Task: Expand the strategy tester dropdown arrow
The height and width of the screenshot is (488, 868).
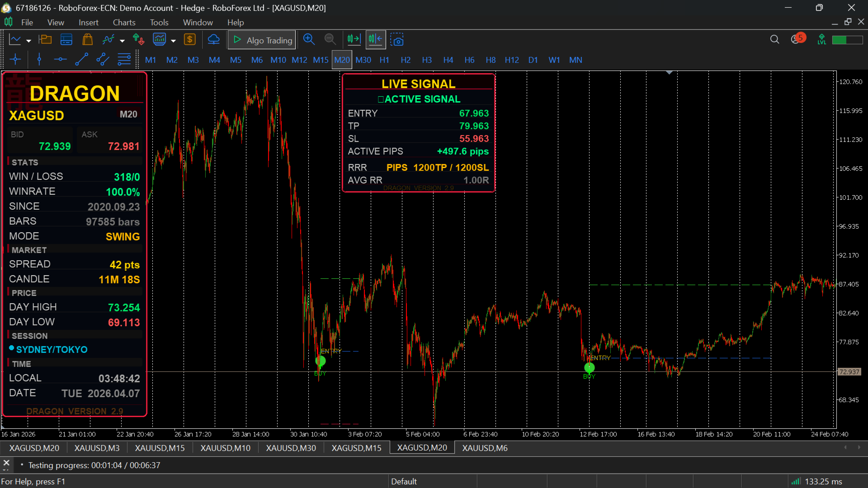Action: (x=173, y=41)
